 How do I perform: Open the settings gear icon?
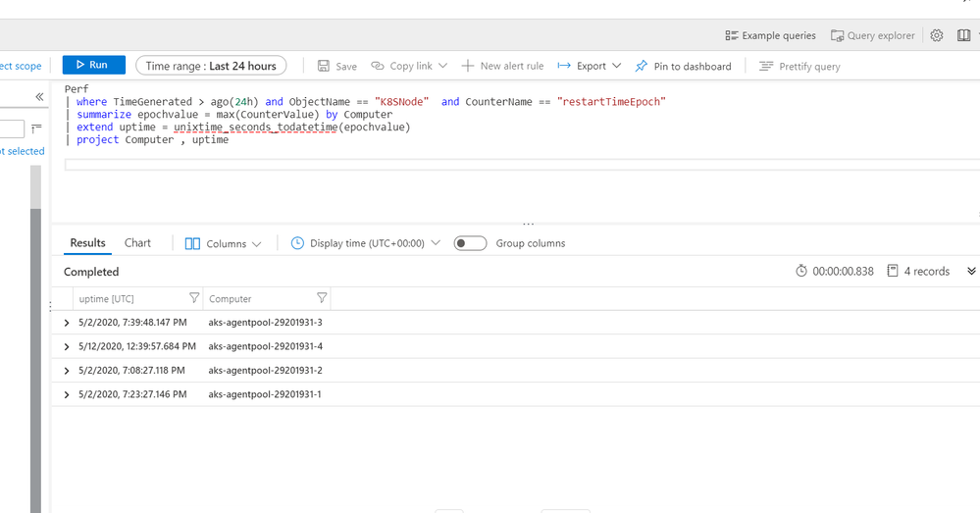(936, 35)
